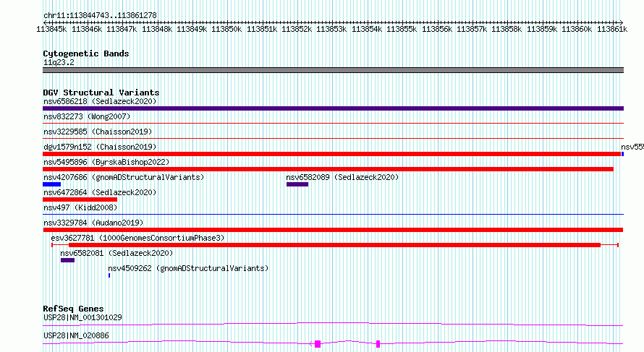Screen dimensions: 644x352
Task: Click nsv6582089 (Sedlazeck2020) label
Action: (x=342, y=177)
